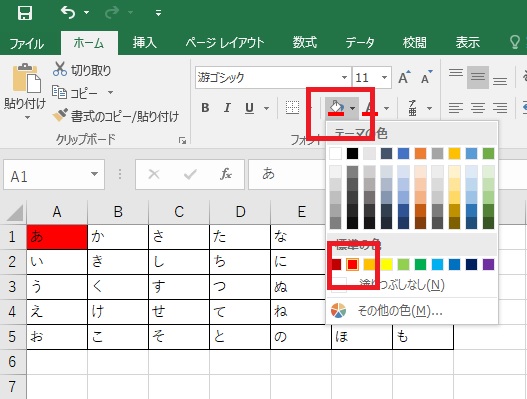The width and height of the screenshot is (527, 399).
Task: Click the phonetic guide (ふりがな) icon
Action: (412, 108)
